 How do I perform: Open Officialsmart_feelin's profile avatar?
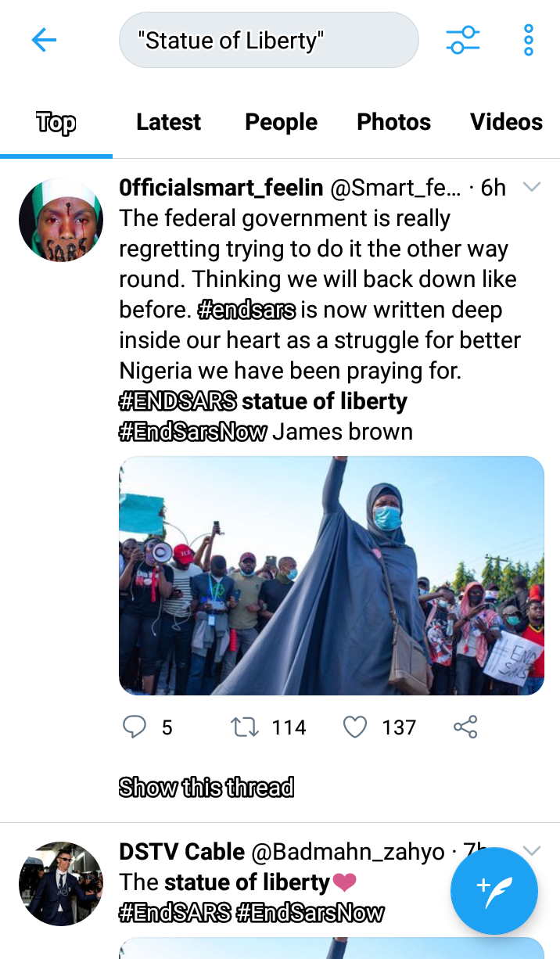[61, 219]
